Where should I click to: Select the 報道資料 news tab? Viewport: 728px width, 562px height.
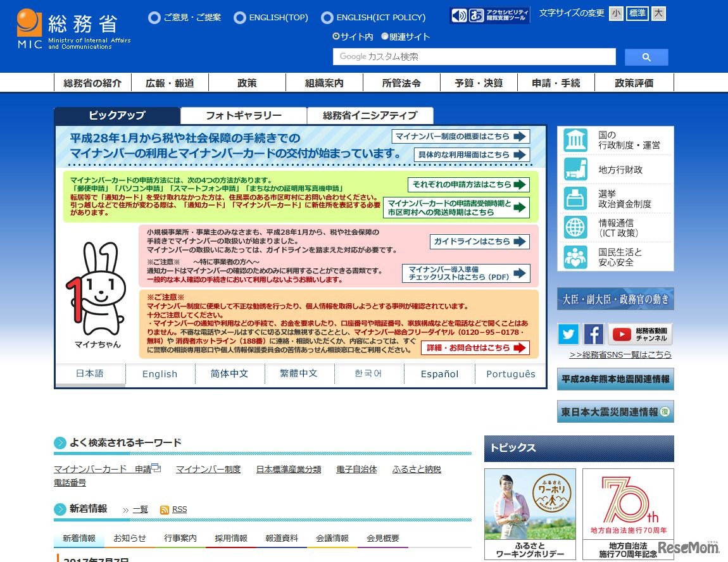pos(282,538)
